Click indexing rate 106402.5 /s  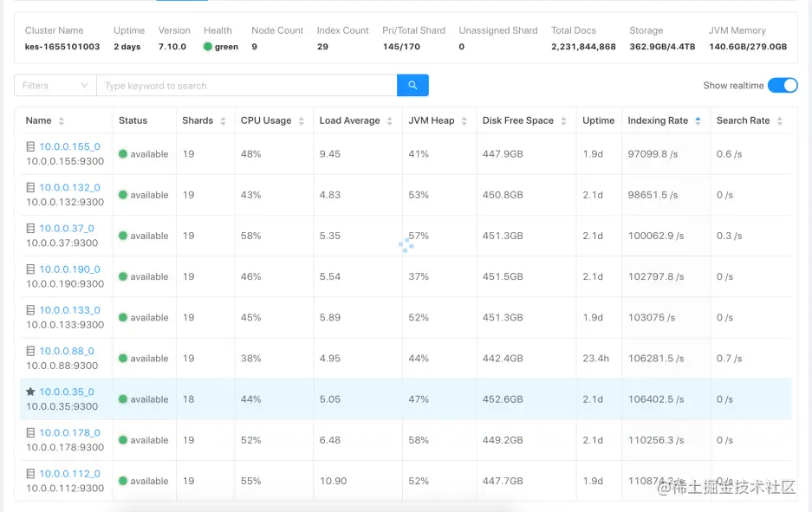(x=656, y=399)
